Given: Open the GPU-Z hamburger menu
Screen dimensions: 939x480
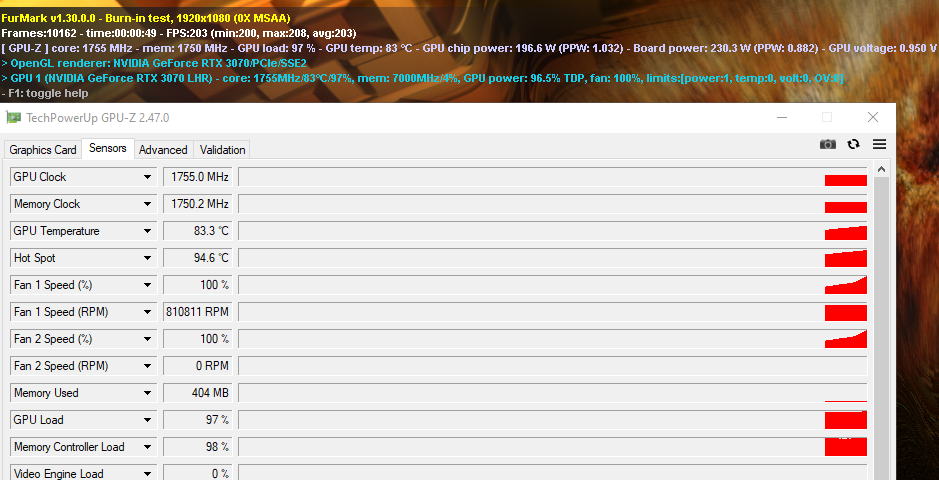Looking at the screenshot, I should pyautogui.click(x=879, y=144).
